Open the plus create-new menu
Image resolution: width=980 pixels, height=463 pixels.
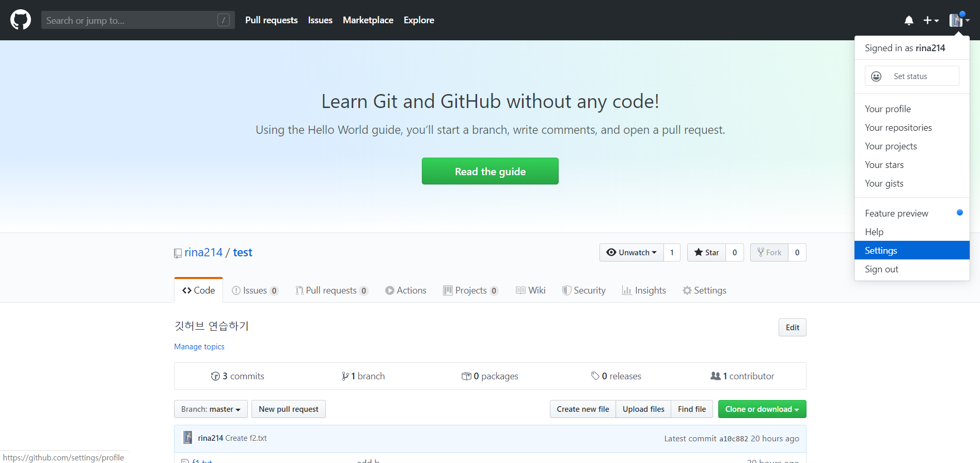tap(931, 20)
